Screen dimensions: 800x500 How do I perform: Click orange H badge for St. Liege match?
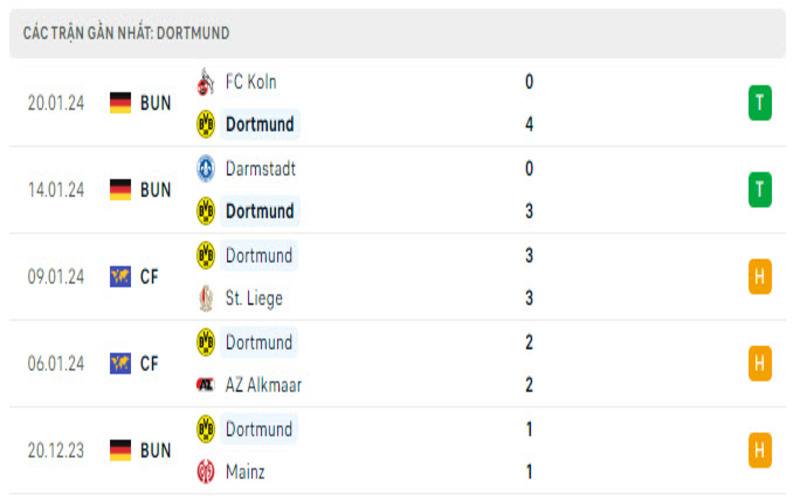tap(760, 277)
